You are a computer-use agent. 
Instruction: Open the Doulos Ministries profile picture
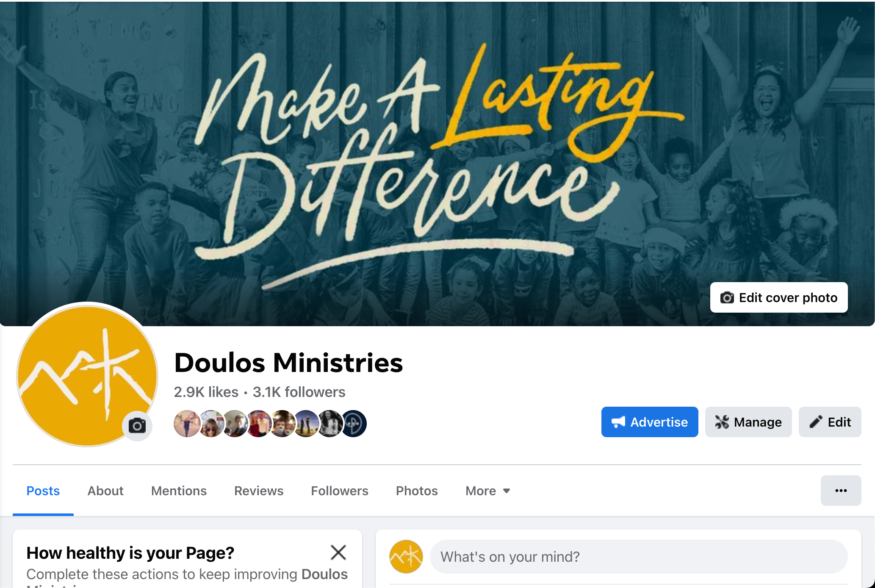click(87, 374)
